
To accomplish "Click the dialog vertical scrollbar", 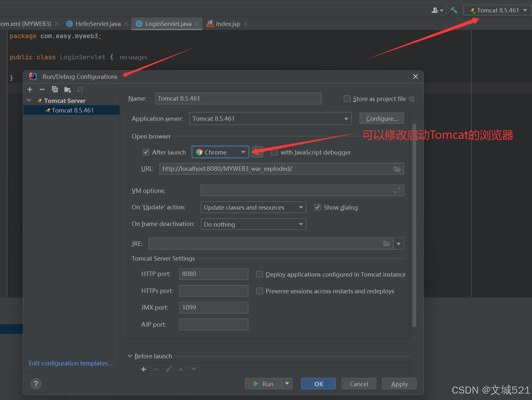I will (x=414, y=225).
